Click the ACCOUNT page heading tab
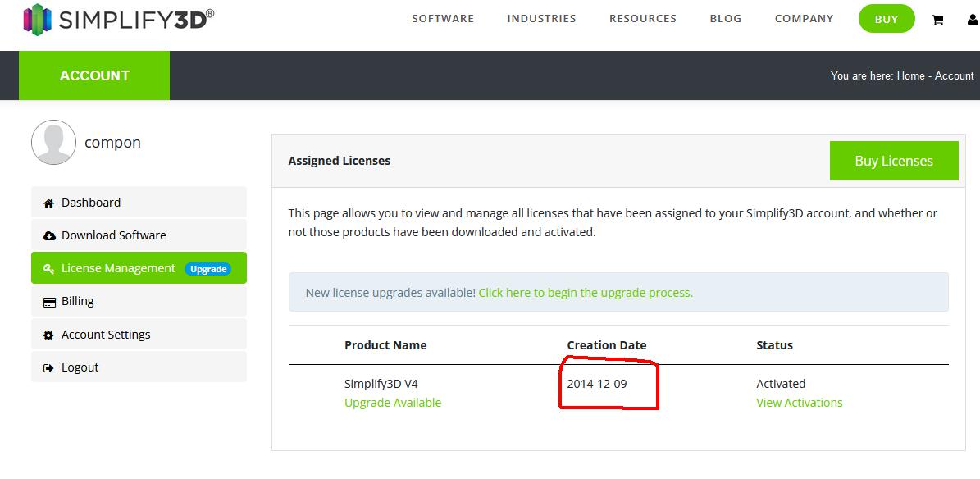 [x=94, y=75]
